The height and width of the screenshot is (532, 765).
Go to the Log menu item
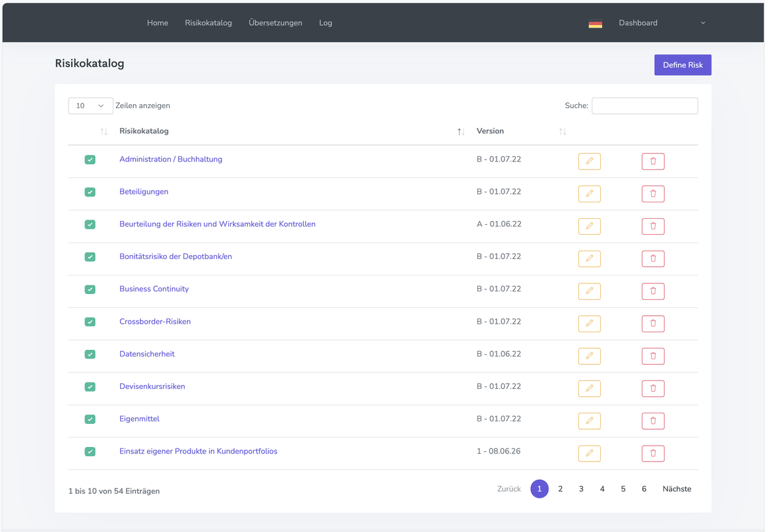[x=325, y=23]
